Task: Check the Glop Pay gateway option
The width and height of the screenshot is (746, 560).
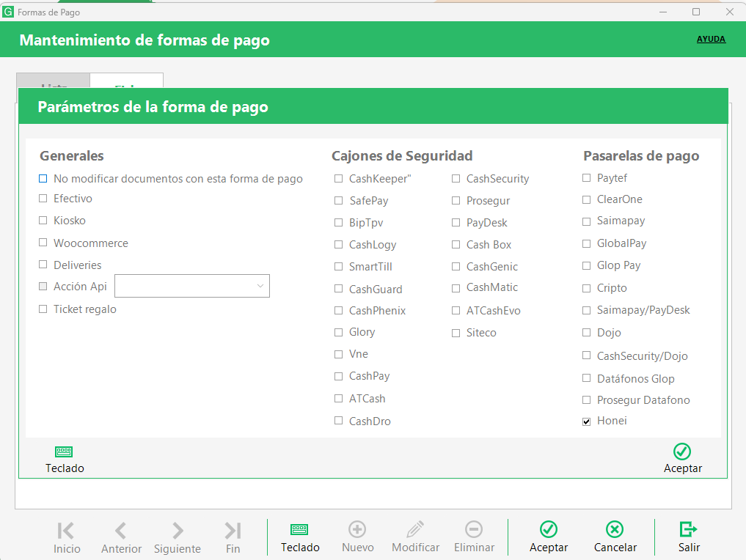Action: tap(586, 265)
